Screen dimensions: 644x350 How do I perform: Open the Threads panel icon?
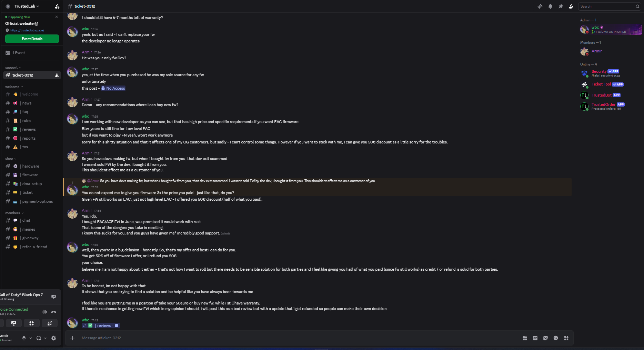pyautogui.click(x=540, y=6)
